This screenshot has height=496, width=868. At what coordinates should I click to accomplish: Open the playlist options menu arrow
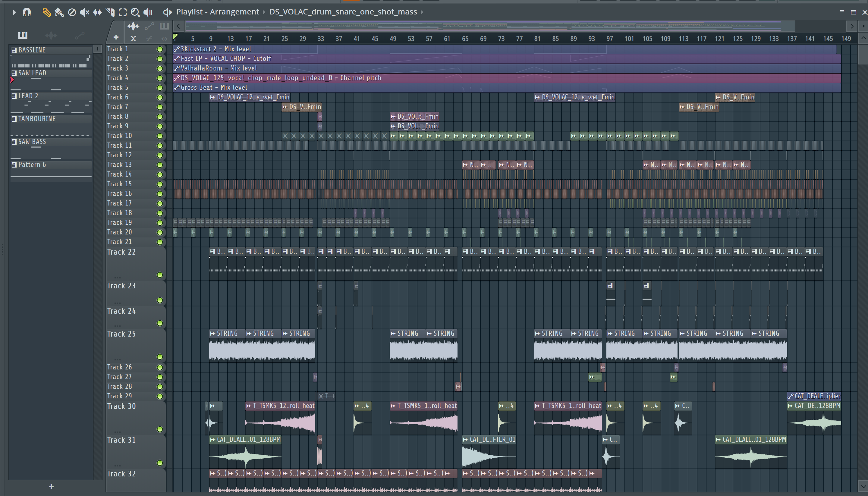[14, 12]
